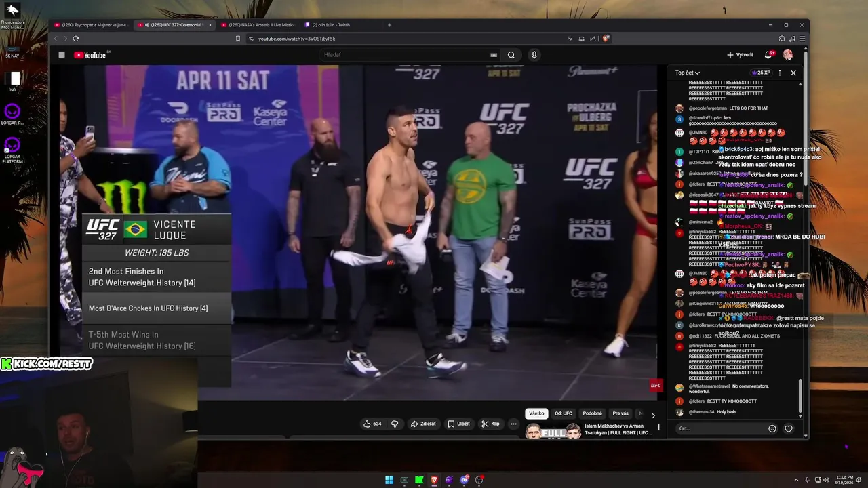Send a heart reaction in chat
Screen dimensions: 868x488
click(x=788, y=428)
